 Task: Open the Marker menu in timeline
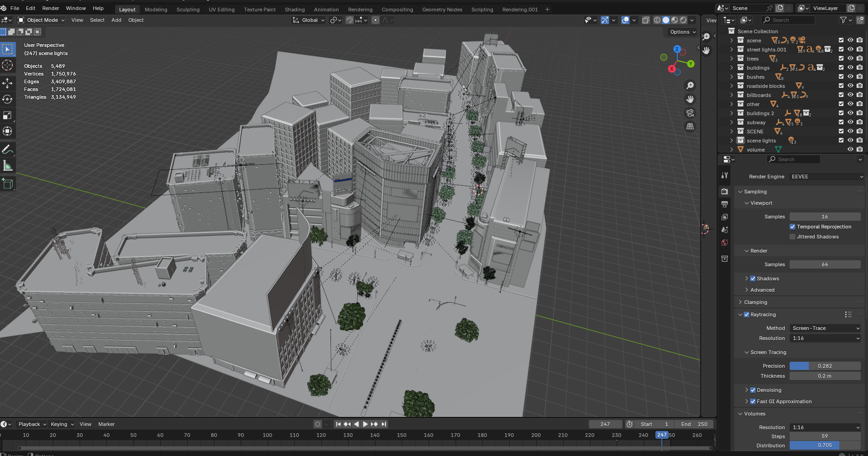[107, 424]
